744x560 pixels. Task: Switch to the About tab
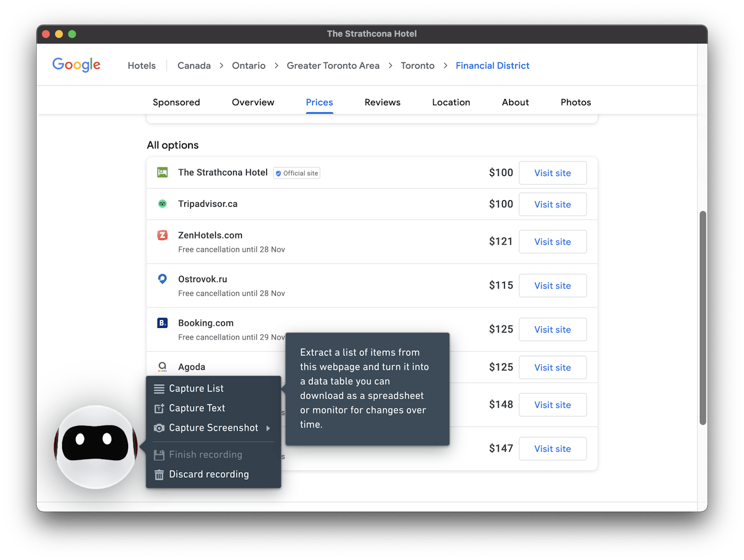click(x=515, y=102)
